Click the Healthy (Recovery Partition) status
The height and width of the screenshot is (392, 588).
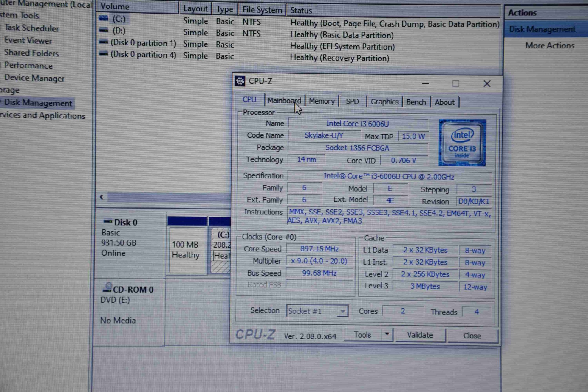click(x=339, y=58)
